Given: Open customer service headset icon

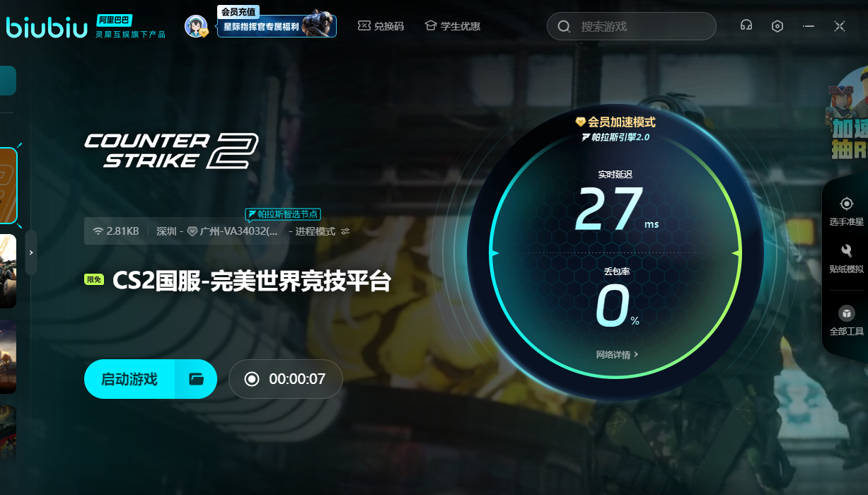Looking at the screenshot, I should coord(746,25).
